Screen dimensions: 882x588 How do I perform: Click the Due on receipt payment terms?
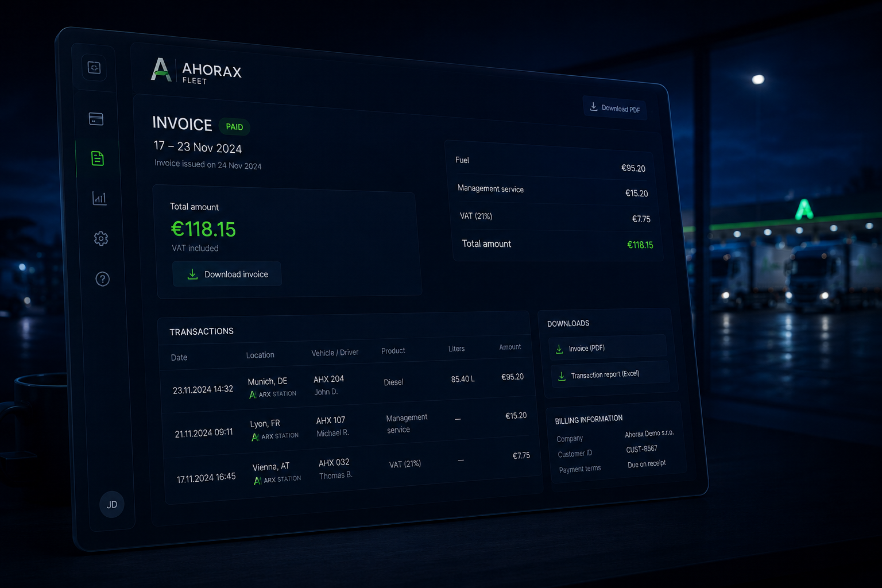pos(647,464)
